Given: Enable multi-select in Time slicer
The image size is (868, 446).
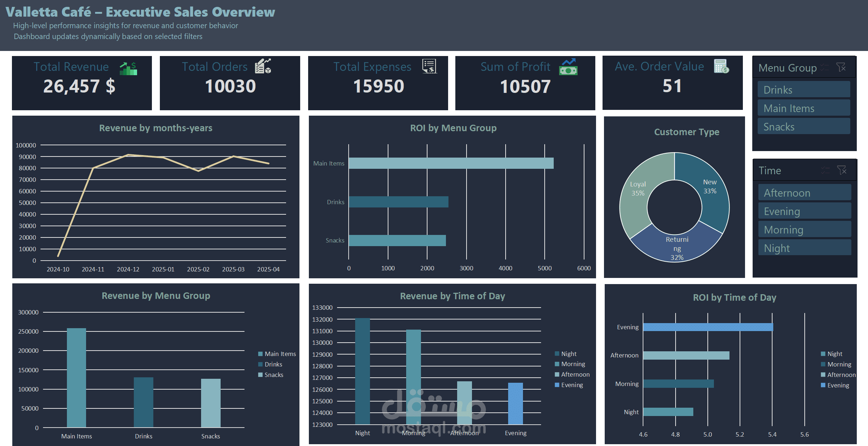Looking at the screenshot, I should click(825, 170).
